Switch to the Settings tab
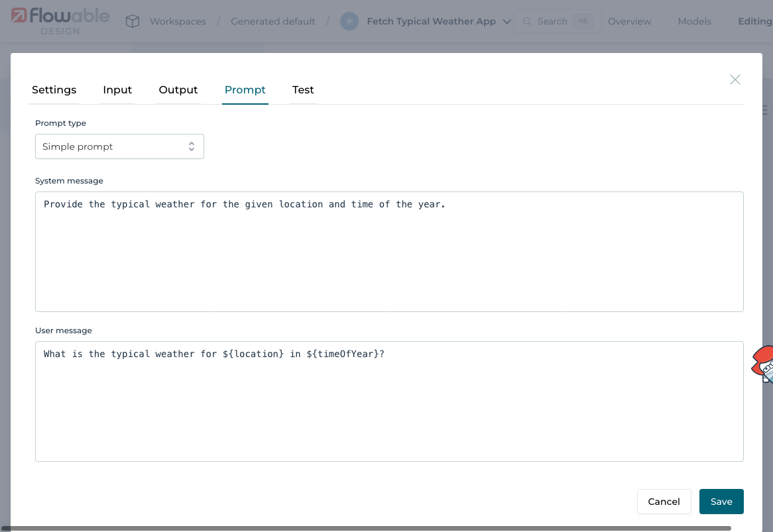 [54, 89]
